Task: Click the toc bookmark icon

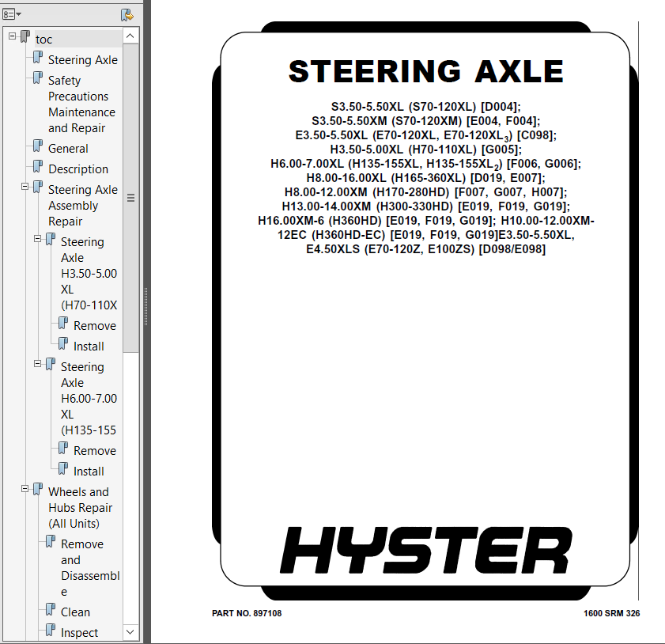Action: pyautogui.click(x=25, y=37)
